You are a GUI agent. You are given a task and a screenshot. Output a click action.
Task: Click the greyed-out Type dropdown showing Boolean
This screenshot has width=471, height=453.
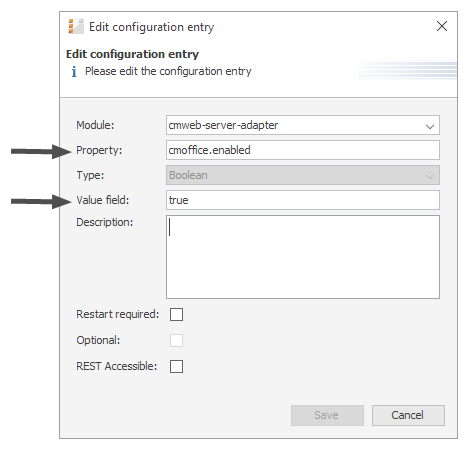tap(303, 175)
